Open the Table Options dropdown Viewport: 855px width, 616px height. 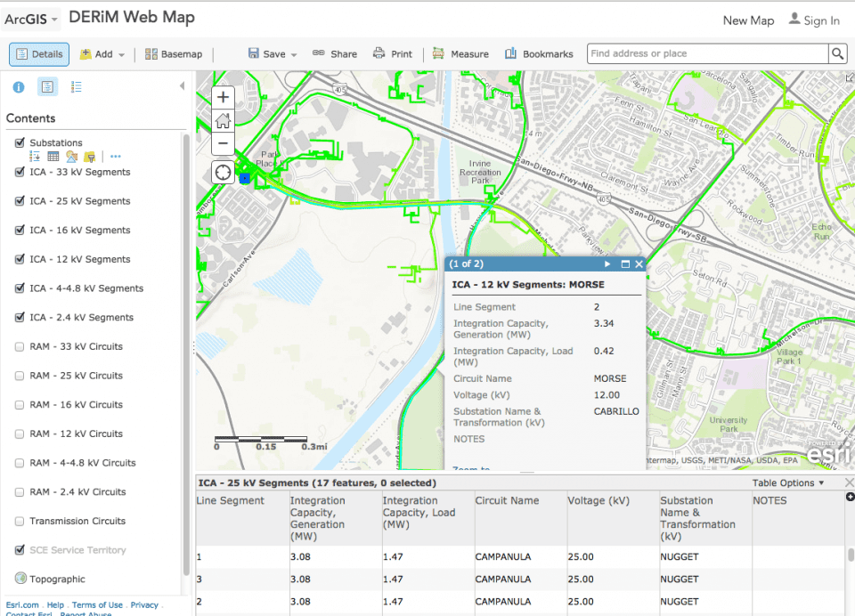[788, 483]
